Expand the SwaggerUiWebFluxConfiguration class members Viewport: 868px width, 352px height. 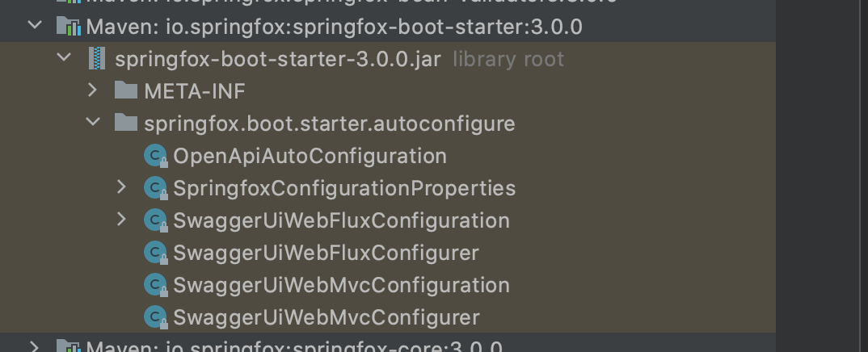click(x=122, y=220)
